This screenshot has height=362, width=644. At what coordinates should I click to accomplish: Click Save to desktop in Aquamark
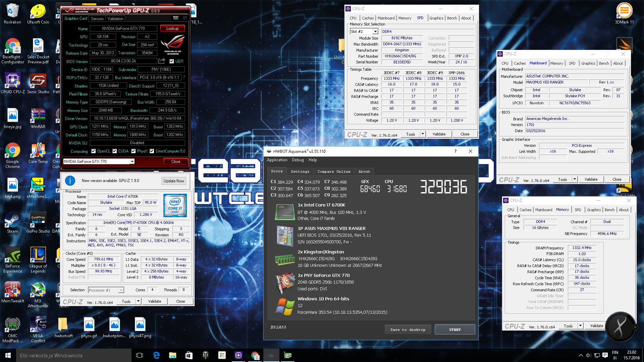tap(408, 329)
